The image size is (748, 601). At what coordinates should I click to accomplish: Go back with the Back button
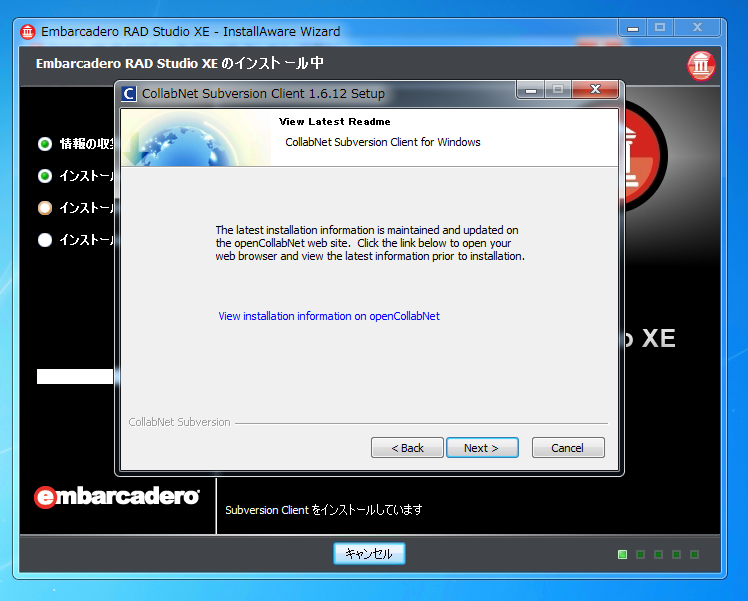407,448
